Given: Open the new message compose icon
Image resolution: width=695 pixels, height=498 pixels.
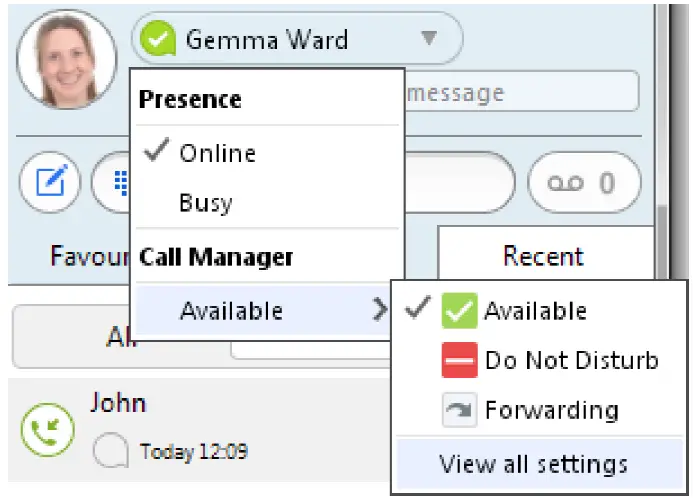Looking at the screenshot, I should pyautogui.click(x=49, y=183).
